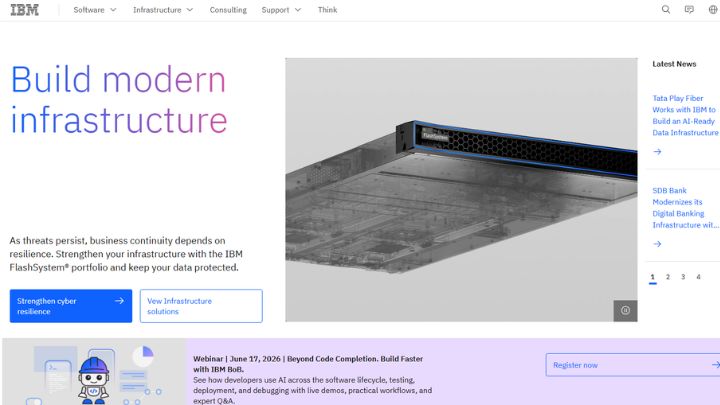The width and height of the screenshot is (720, 405).
Task: Click Build modern infrastructure headline
Action: pyautogui.click(x=118, y=100)
